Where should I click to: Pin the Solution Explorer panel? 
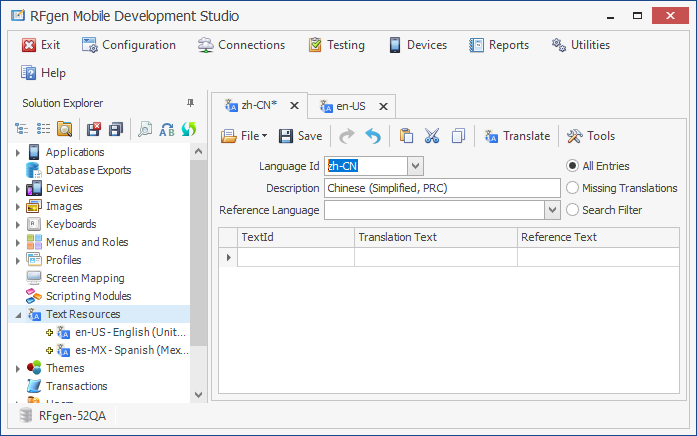click(191, 103)
